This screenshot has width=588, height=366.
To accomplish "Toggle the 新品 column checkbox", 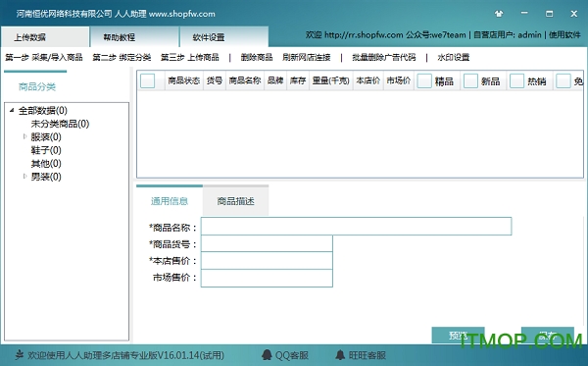I will pyautogui.click(x=470, y=80).
